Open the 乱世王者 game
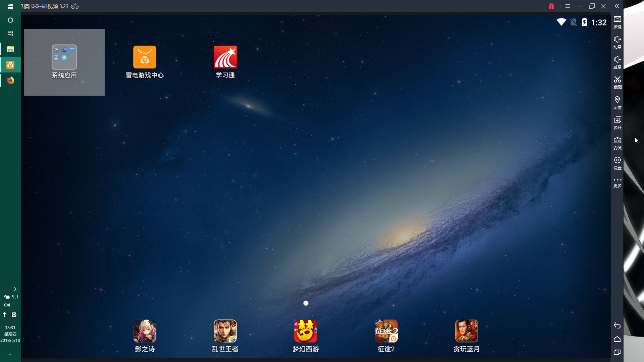 (x=225, y=331)
